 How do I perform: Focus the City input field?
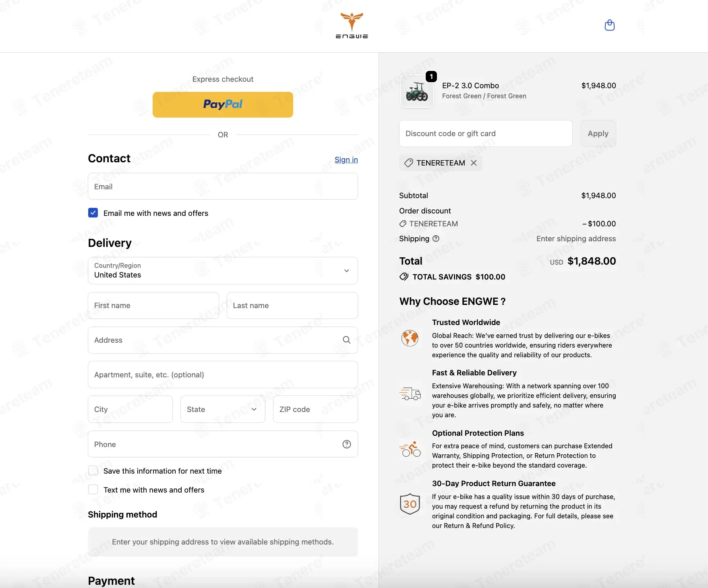[130, 409]
